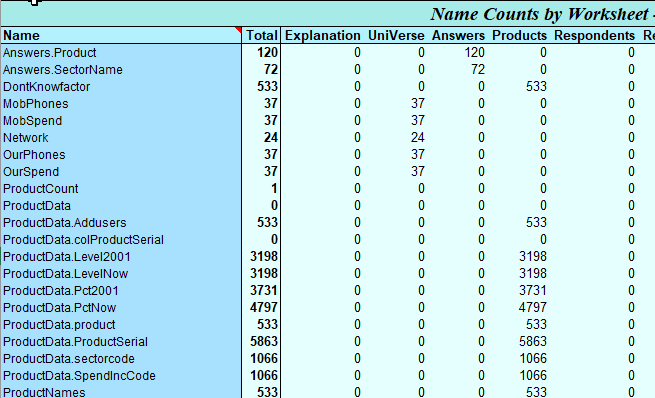Click the Products count 3198 in ProductData.Level2001 row
This screenshot has height=398, width=655.
point(533,257)
